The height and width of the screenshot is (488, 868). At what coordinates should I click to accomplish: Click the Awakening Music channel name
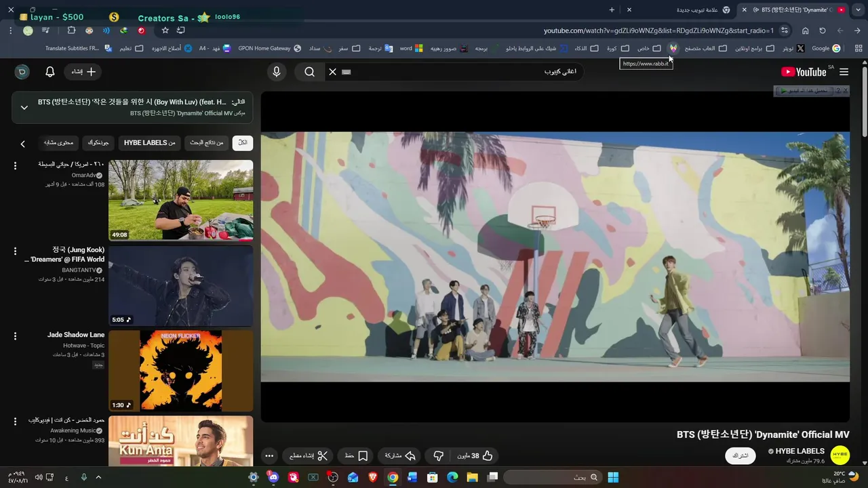pos(73,430)
